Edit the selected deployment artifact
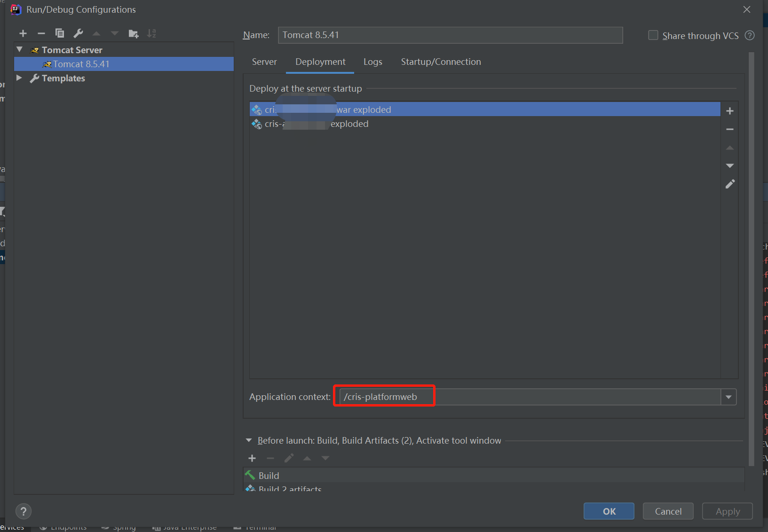Image resolution: width=768 pixels, height=532 pixels. (x=730, y=184)
